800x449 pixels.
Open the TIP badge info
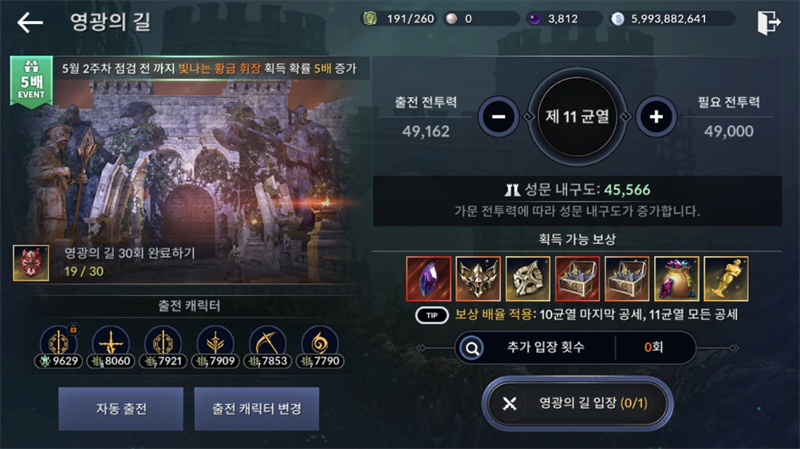(432, 315)
